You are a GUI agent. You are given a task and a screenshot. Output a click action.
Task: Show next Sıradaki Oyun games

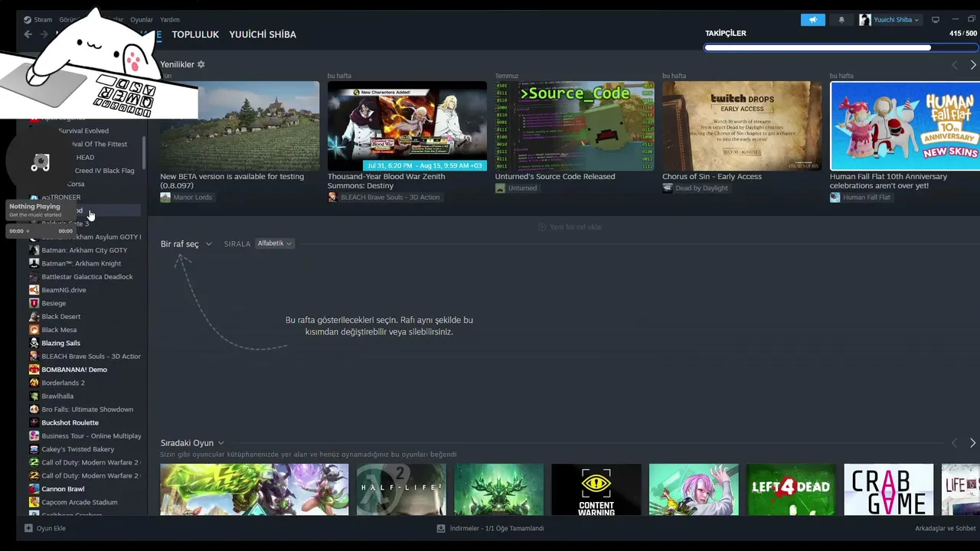click(x=973, y=443)
